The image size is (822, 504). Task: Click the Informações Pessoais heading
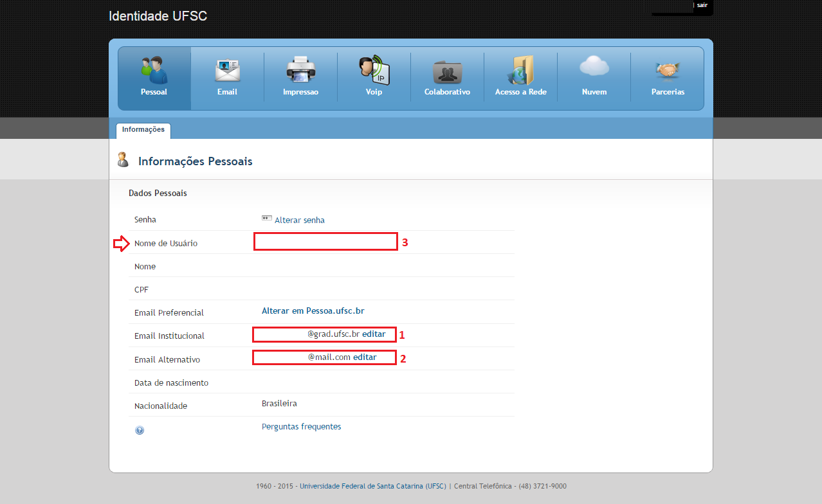[x=196, y=161]
